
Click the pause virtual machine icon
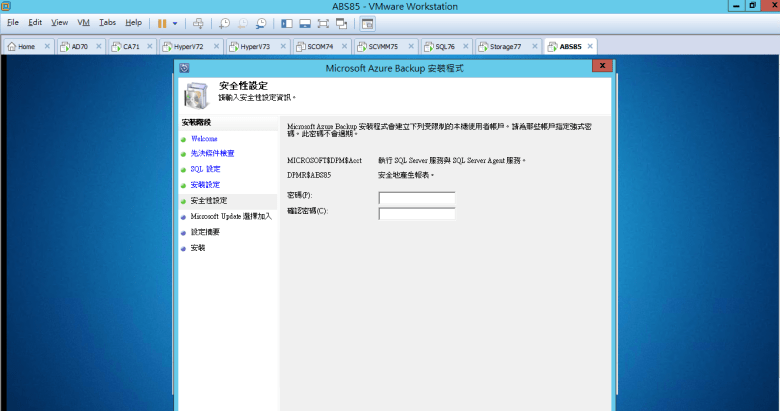pos(161,22)
